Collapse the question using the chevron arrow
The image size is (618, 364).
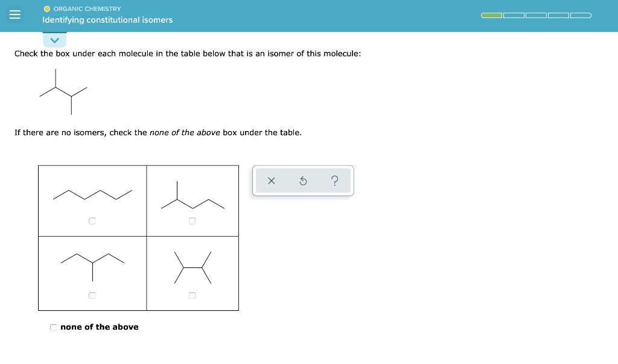pyautogui.click(x=54, y=40)
